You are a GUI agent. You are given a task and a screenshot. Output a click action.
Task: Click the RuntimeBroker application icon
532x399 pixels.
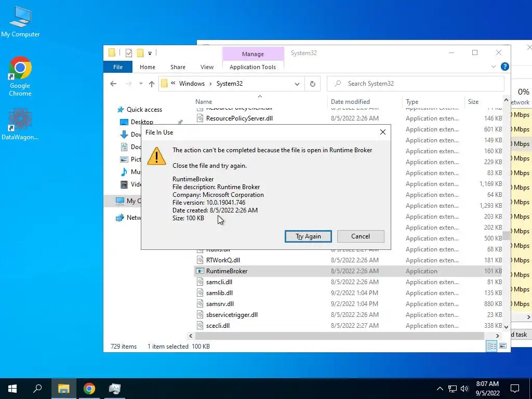200,271
